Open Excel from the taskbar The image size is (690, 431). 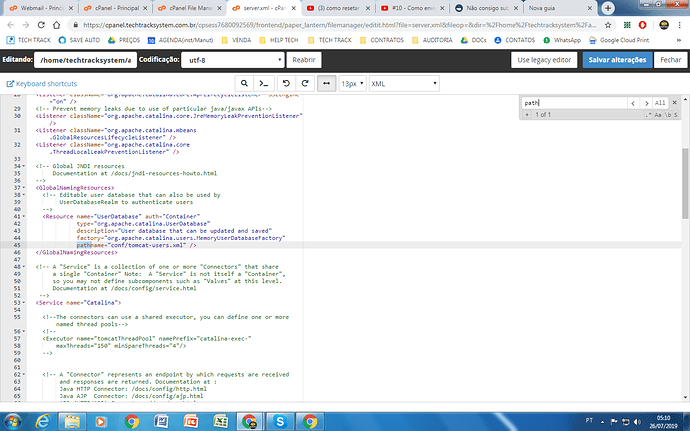(220, 421)
